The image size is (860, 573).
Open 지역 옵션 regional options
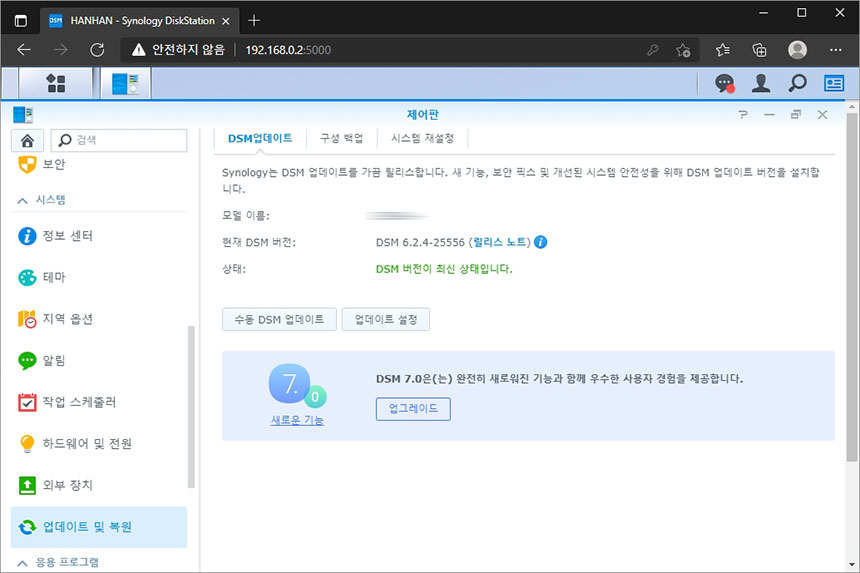pyautogui.click(x=55, y=319)
